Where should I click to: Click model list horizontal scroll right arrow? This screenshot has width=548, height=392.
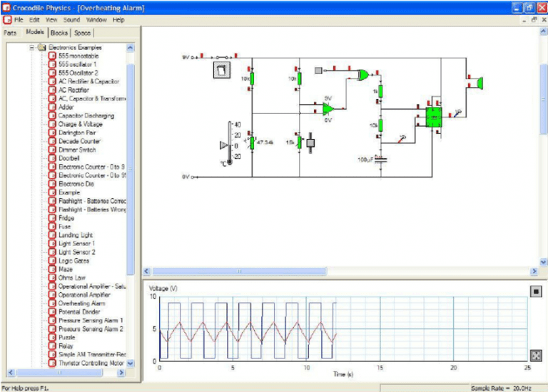(121, 373)
